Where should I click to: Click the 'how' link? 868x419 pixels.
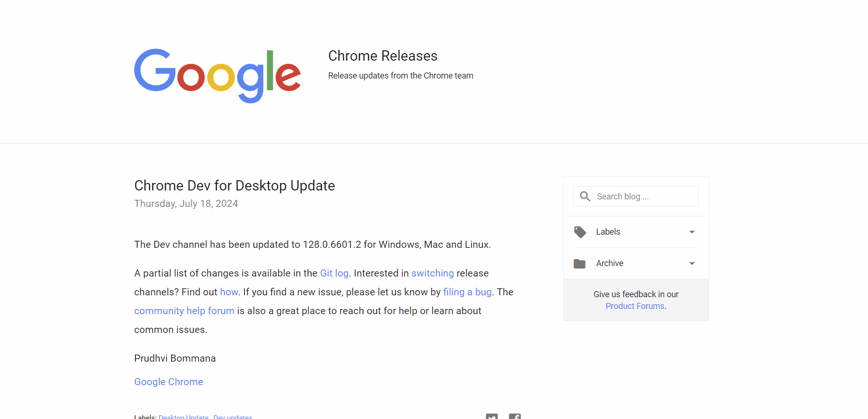point(229,292)
